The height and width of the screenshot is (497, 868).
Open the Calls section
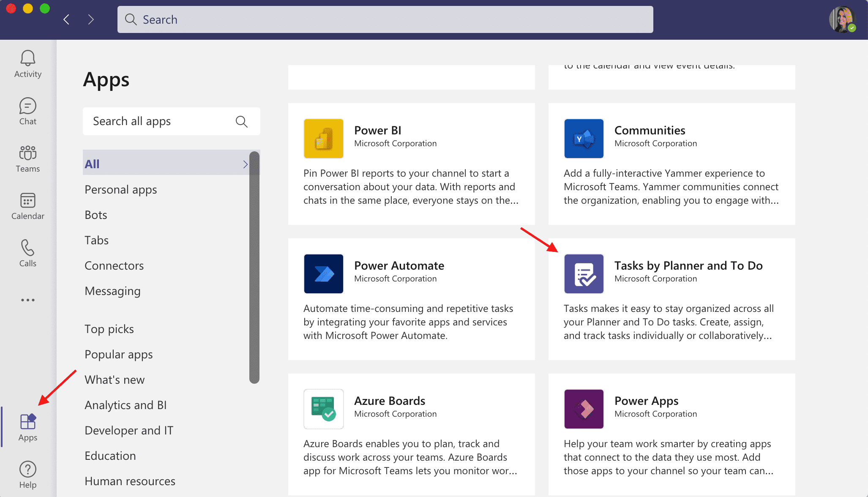(27, 253)
